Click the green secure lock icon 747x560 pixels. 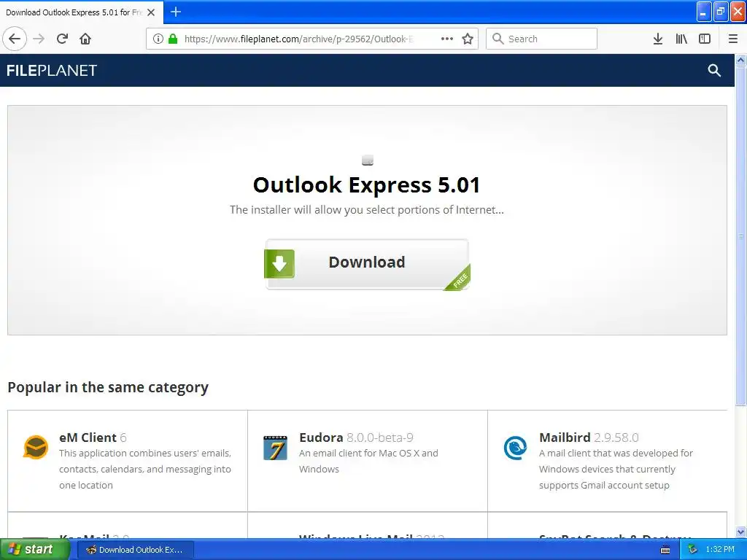[x=173, y=39]
